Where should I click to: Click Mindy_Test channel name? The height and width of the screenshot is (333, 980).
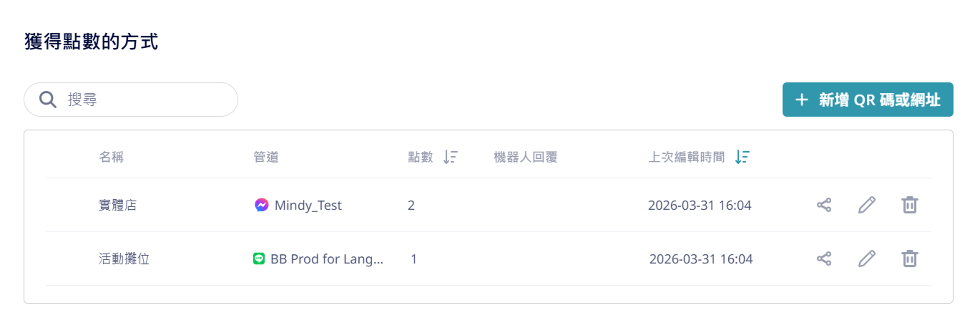(308, 205)
